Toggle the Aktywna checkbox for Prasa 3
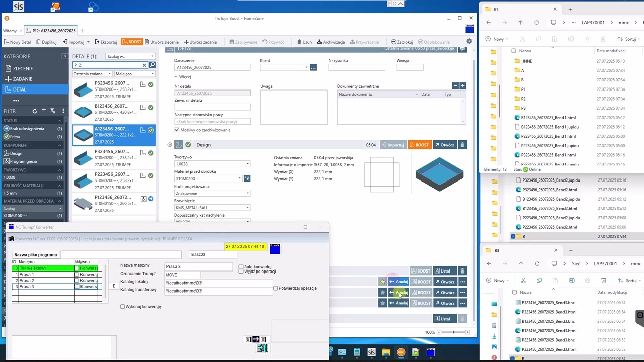This screenshot has height=362, width=644. (x=77, y=287)
